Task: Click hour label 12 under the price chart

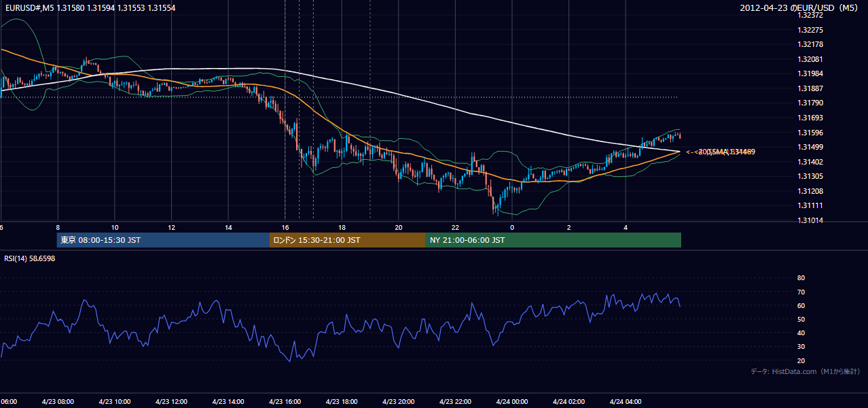Action: click(x=171, y=228)
